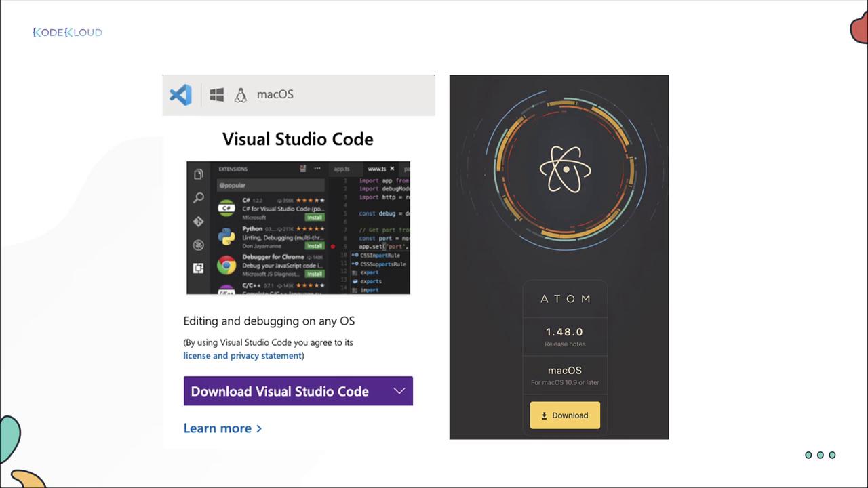The width and height of the screenshot is (868, 488).
Task: Open the Explorer files icon in sidebar
Action: click(199, 174)
